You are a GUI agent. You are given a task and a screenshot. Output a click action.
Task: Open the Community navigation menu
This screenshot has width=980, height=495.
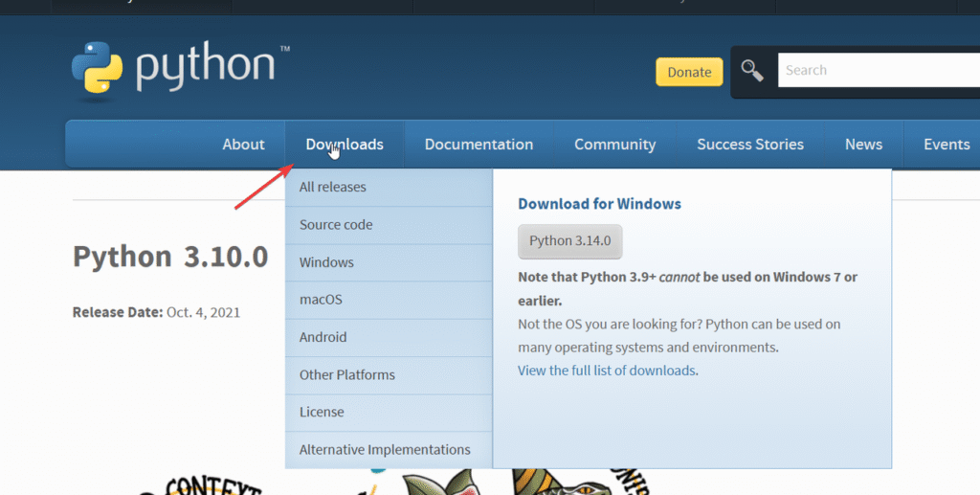point(614,145)
